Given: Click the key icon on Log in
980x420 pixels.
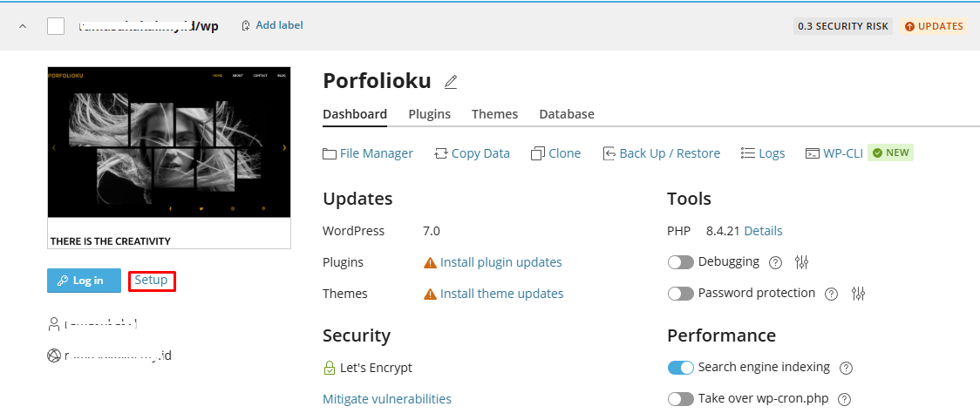Looking at the screenshot, I should (63, 281).
